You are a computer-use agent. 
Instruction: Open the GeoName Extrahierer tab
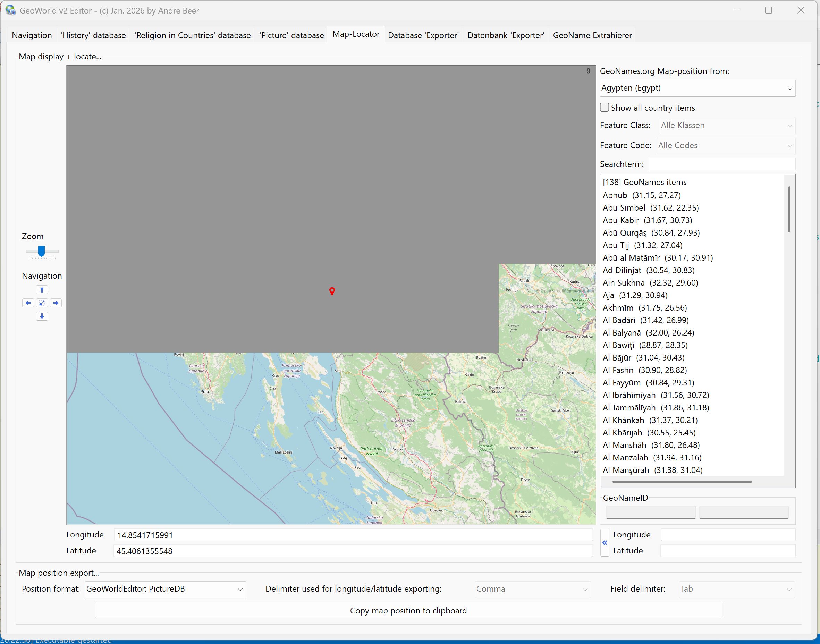coord(592,35)
